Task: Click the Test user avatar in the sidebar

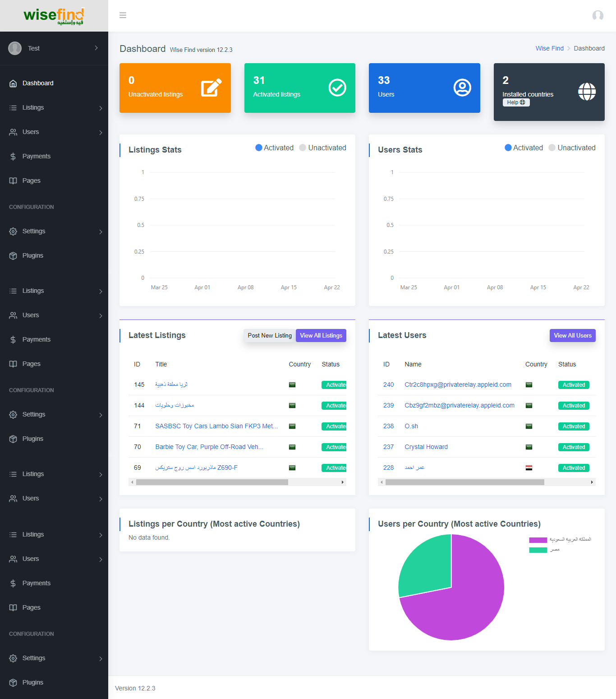Action: tap(15, 48)
